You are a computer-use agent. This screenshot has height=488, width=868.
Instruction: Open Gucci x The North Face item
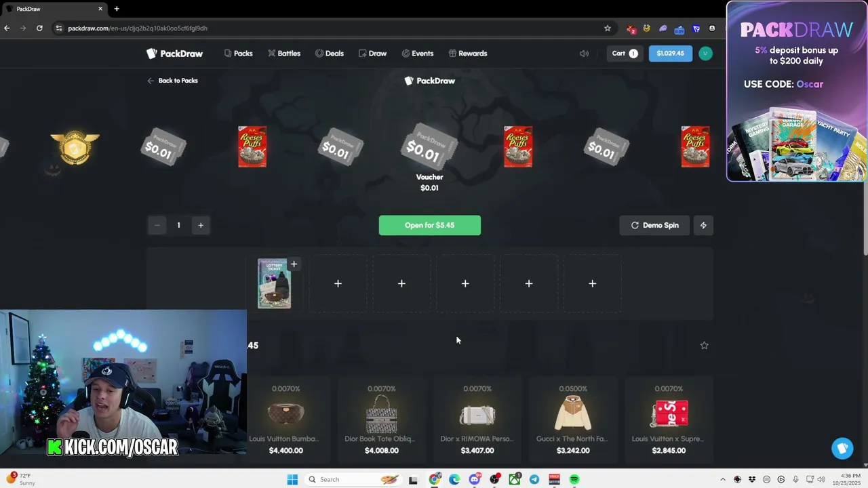[573, 419]
